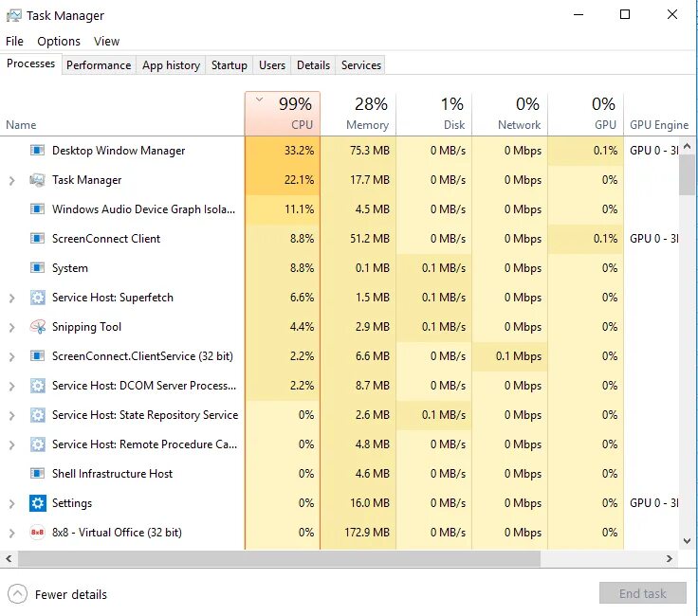Open the File menu
This screenshot has width=698, height=616.
14,42
